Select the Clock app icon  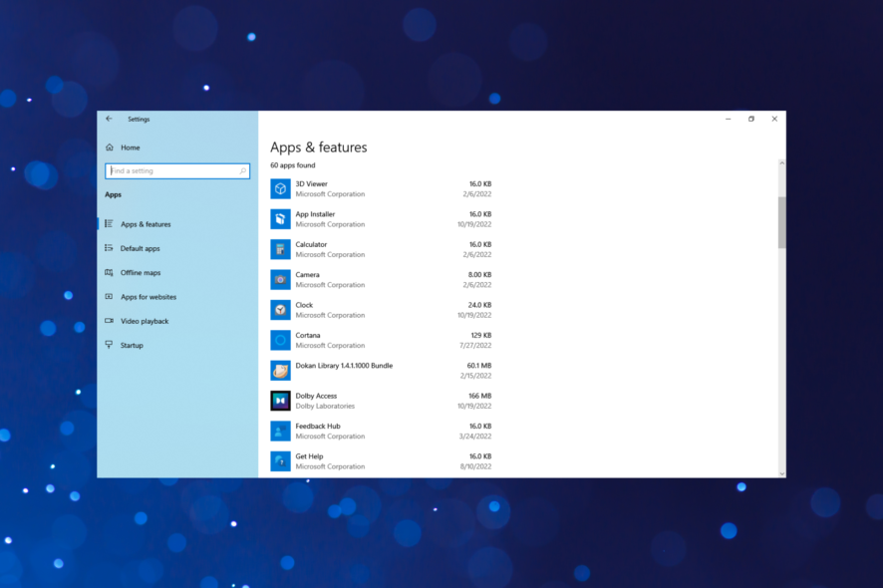(x=280, y=310)
